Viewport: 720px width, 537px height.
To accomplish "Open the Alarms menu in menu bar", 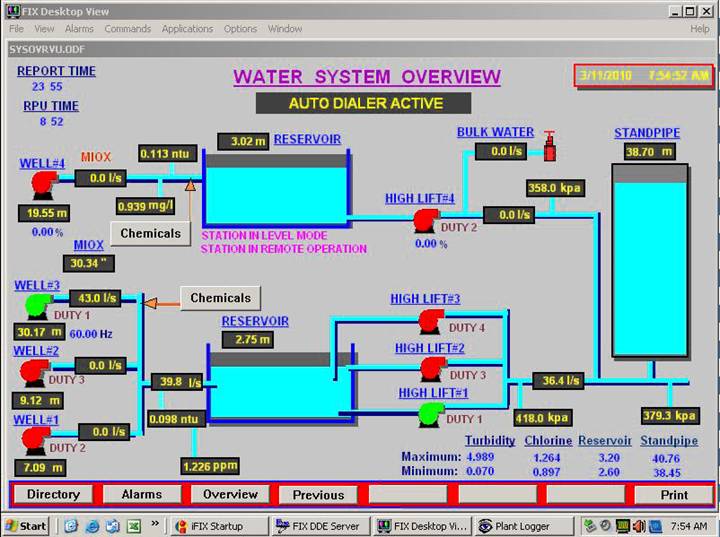I will [79, 29].
